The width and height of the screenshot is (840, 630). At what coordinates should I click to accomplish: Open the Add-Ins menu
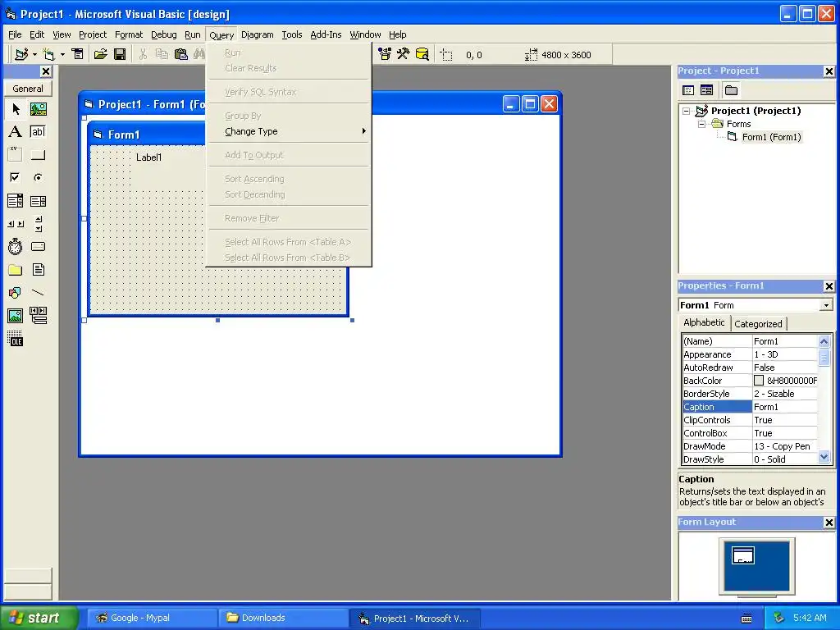point(326,34)
